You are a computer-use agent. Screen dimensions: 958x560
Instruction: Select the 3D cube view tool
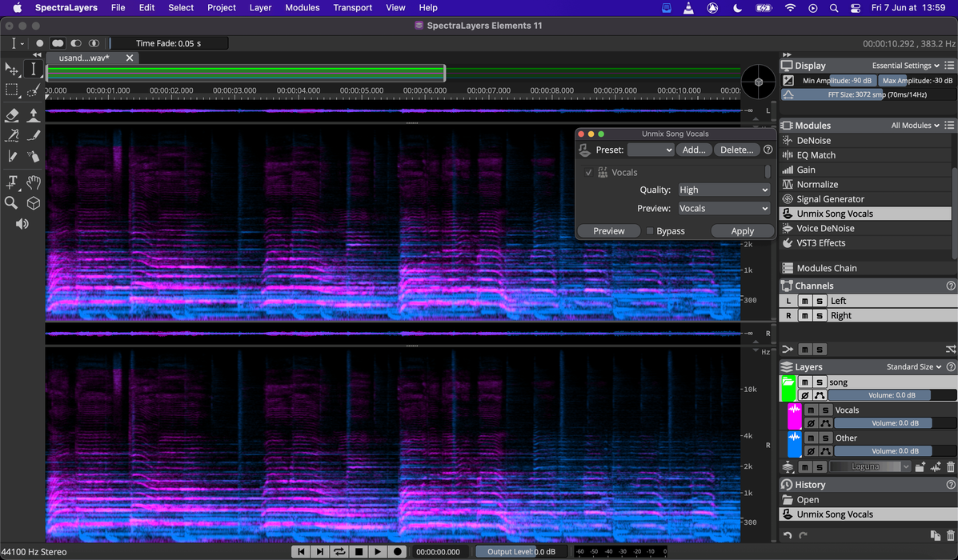[34, 203]
